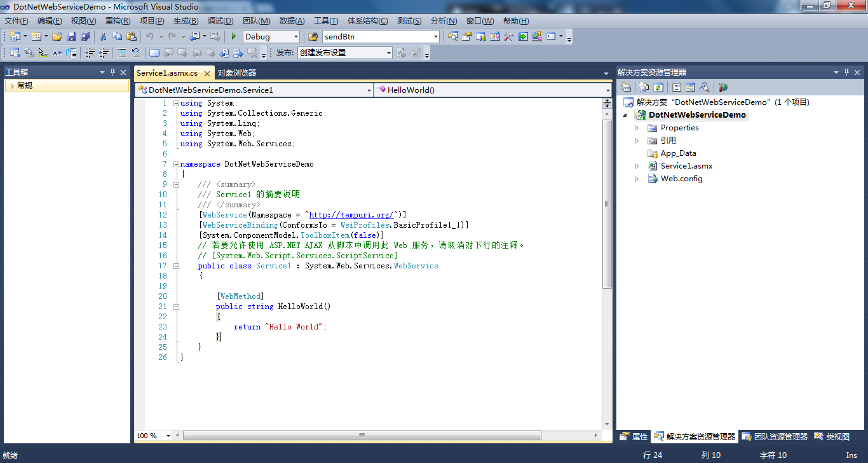Select Web.config in Solution Explorer
The height and width of the screenshot is (463, 868).
pos(681,179)
